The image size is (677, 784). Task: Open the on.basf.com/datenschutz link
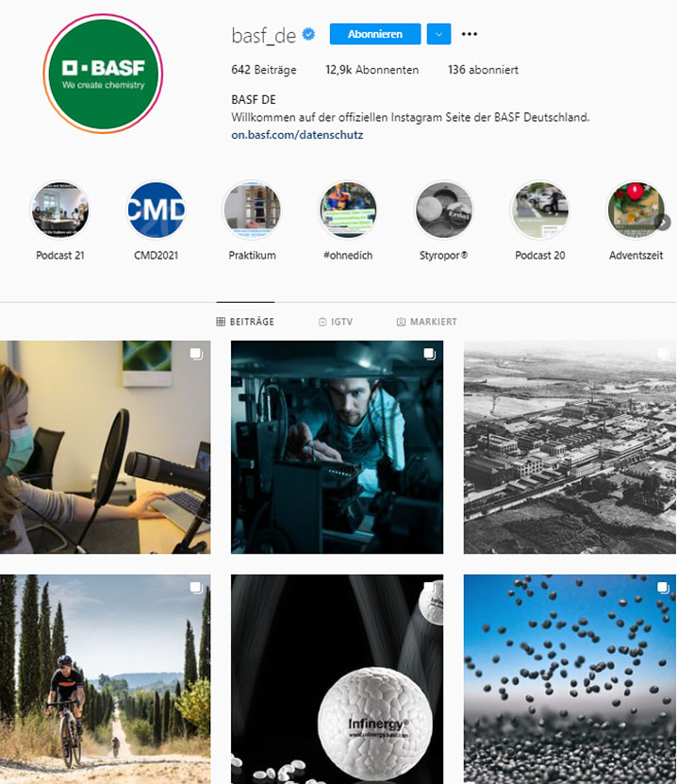pyautogui.click(x=297, y=135)
